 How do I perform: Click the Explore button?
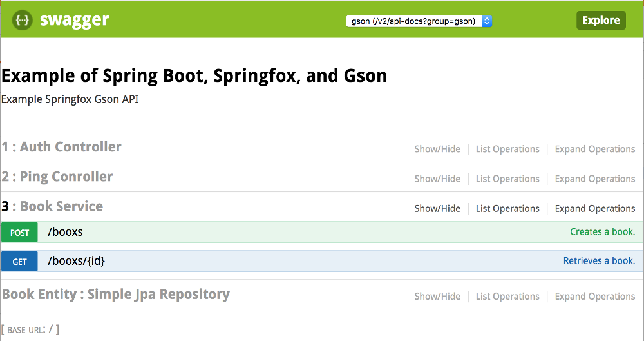click(601, 20)
